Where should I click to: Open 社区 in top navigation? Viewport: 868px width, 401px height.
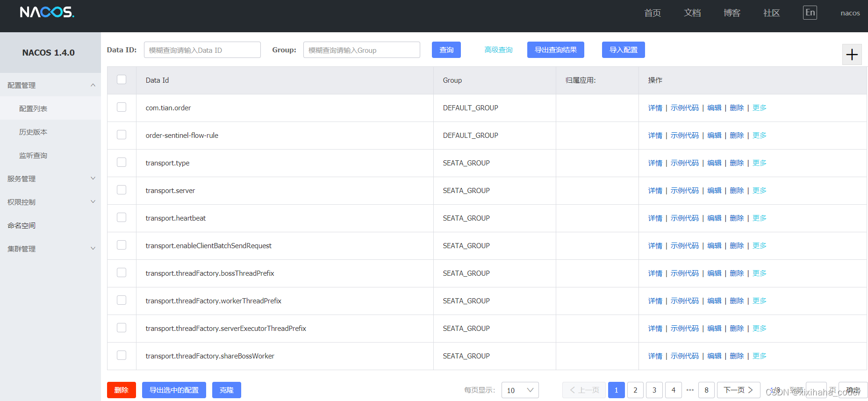pos(772,13)
